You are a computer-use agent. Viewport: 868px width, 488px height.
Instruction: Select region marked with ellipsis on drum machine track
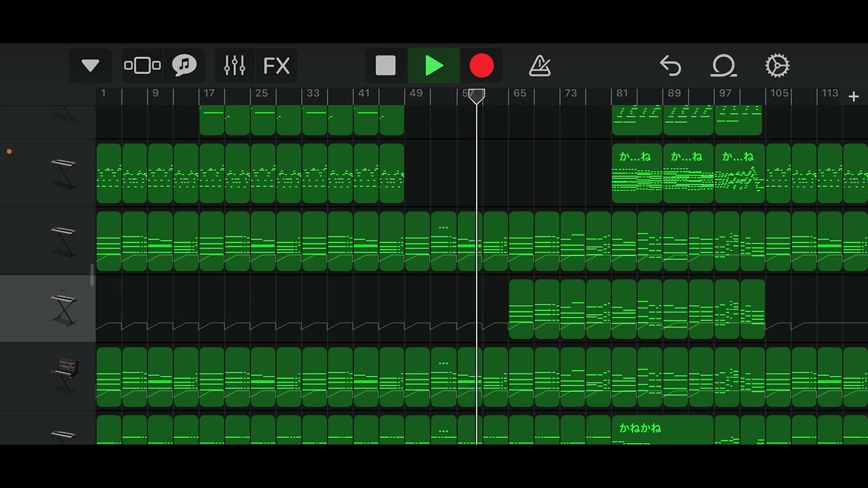pyautogui.click(x=443, y=376)
